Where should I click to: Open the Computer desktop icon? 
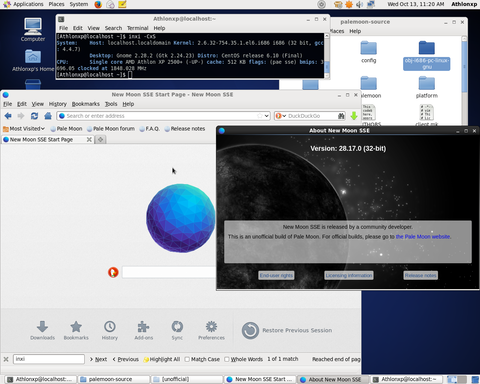coord(33,30)
